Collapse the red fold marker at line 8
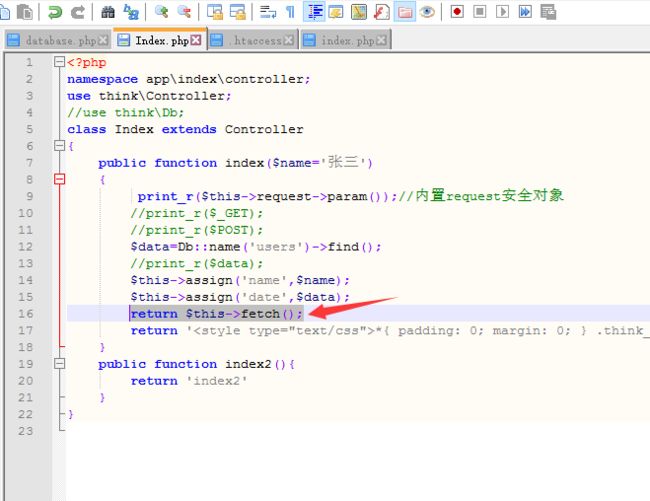 (x=60, y=179)
